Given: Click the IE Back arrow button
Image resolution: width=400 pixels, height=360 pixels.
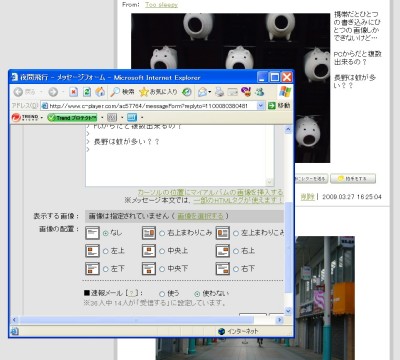Looking at the screenshot, I should pos(19,92).
